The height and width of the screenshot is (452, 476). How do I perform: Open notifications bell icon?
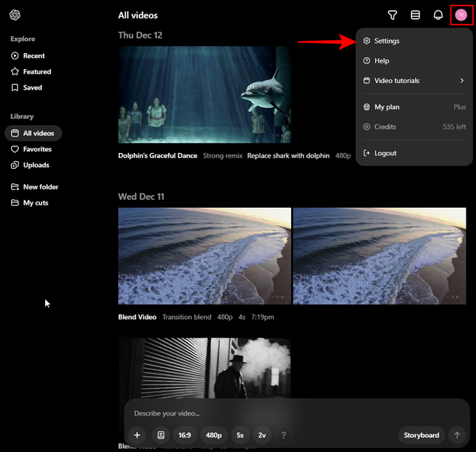coord(438,15)
